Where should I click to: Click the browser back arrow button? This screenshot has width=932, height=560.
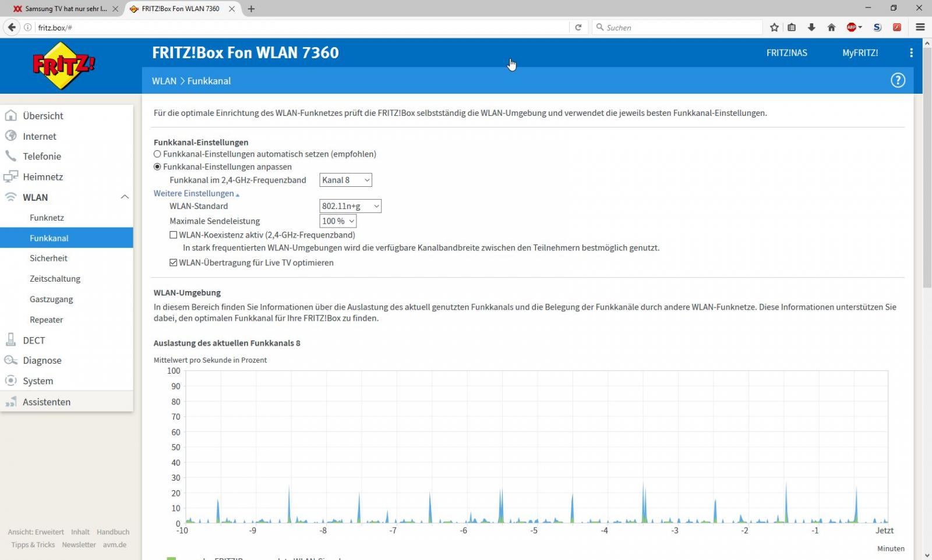coord(11,27)
